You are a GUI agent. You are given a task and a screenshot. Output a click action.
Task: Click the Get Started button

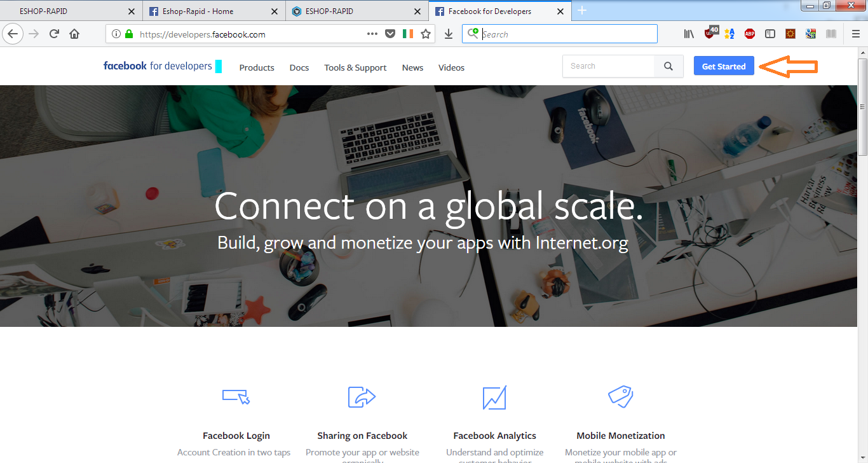click(724, 66)
